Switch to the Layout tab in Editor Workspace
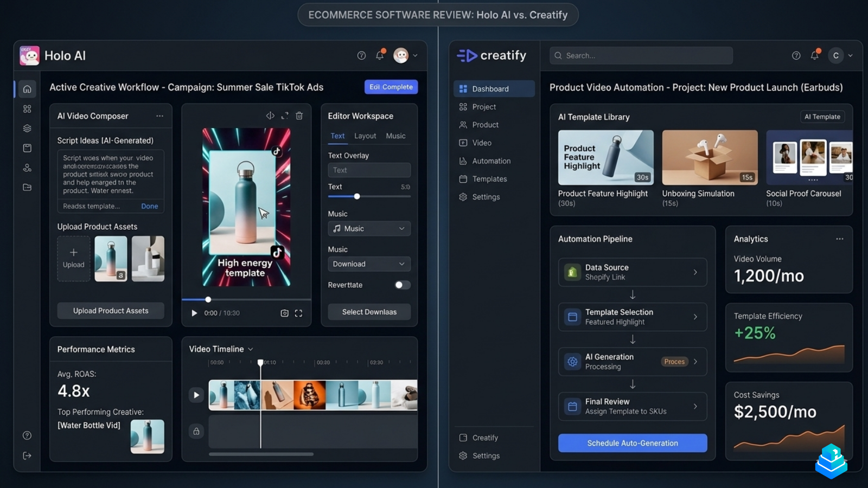Screen dimensions: 868x488 [365, 136]
